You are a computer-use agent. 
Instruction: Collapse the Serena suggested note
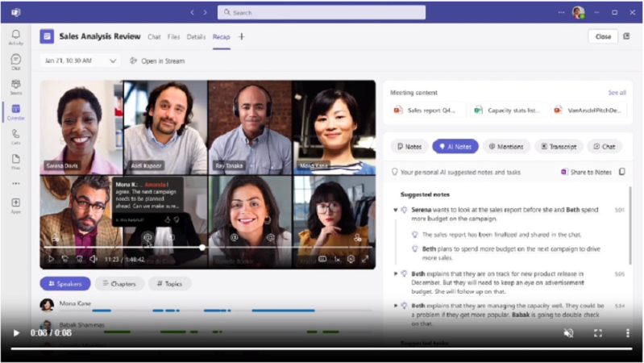pos(396,210)
